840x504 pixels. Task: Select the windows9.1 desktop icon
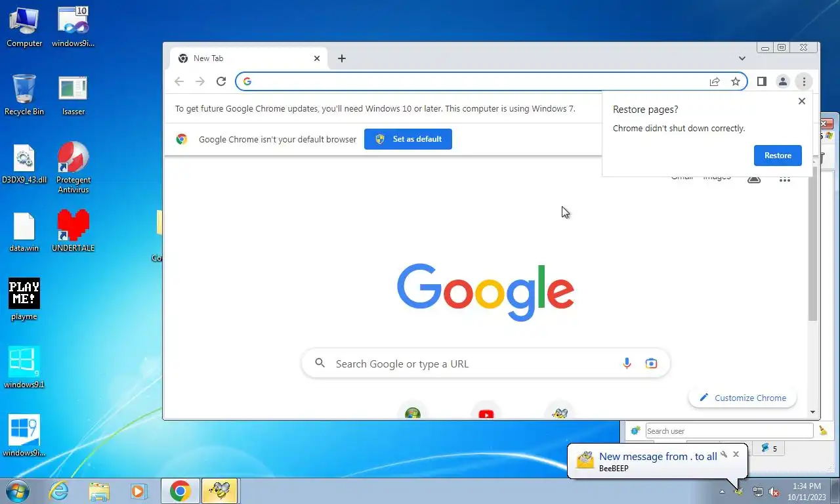point(24,367)
